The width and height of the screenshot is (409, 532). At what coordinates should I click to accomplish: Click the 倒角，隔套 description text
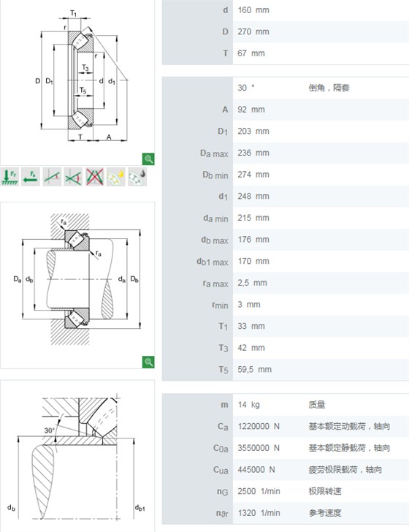(x=329, y=88)
